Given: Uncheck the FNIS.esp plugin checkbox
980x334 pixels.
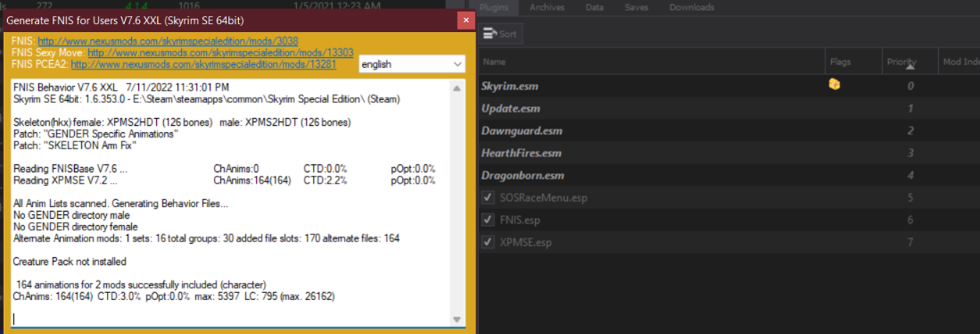Looking at the screenshot, I should [489, 221].
